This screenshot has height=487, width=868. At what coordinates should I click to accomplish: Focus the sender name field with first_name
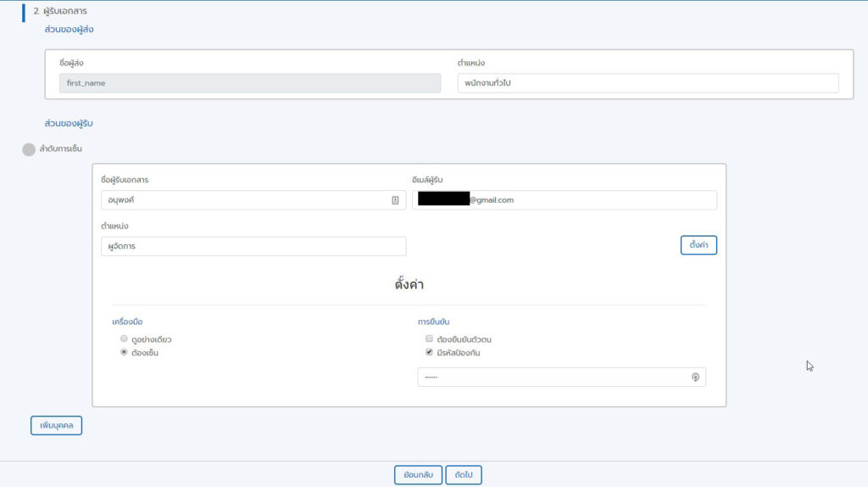pos(250,83)
